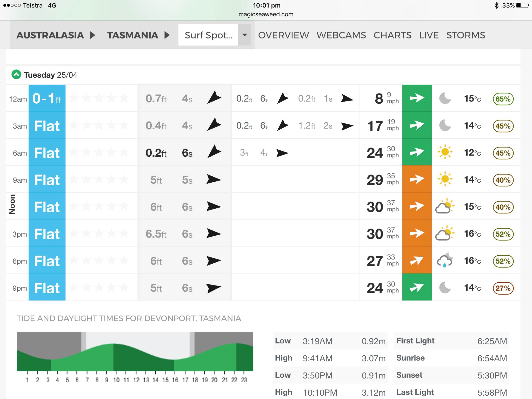Collapse the Tuesday 25/04 forecast section

[16, 75]
